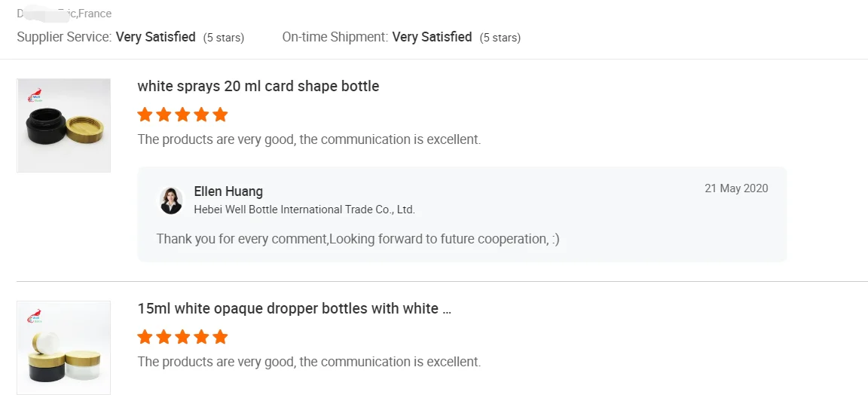Click the fifth star under white sprays review
This screenshot has height=410, width=868.
(x=220, y=115)
